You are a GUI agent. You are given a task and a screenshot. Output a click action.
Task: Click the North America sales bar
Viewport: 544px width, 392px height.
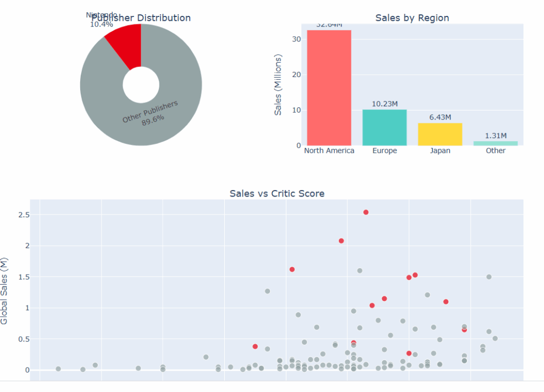[x=329, y=88]
